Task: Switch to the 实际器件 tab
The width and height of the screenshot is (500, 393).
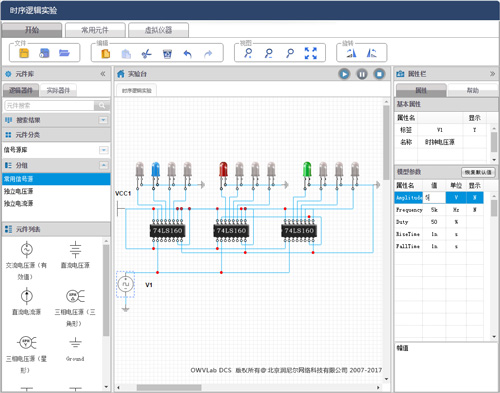Action: [x=58, y=90]
